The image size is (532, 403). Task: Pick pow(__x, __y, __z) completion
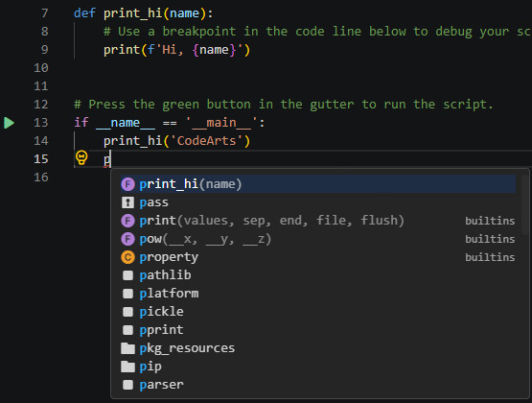click(x=318, y=239)
